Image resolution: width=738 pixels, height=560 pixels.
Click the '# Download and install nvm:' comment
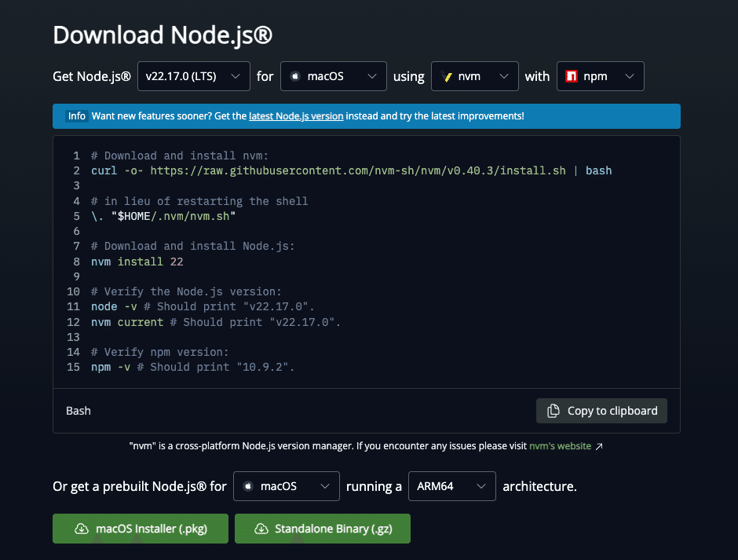tap(179, 156)
